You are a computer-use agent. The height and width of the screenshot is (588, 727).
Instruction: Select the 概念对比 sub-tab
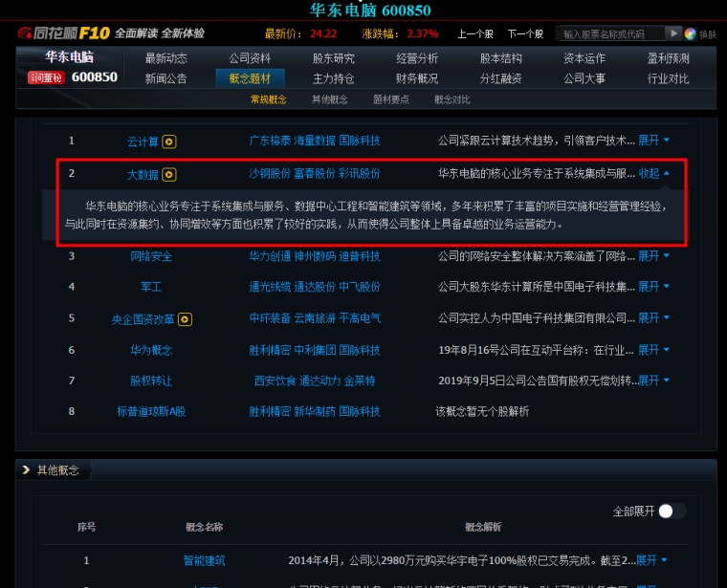tap(452, 99)
